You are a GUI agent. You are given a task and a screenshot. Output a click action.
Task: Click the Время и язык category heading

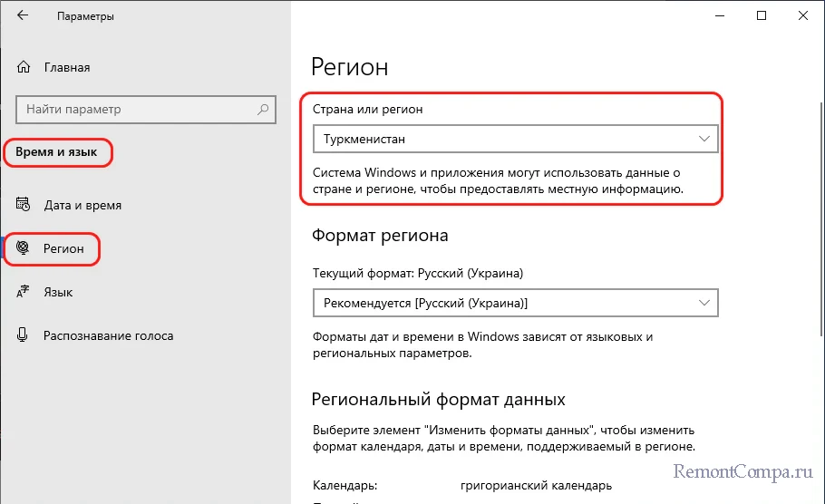57,152
